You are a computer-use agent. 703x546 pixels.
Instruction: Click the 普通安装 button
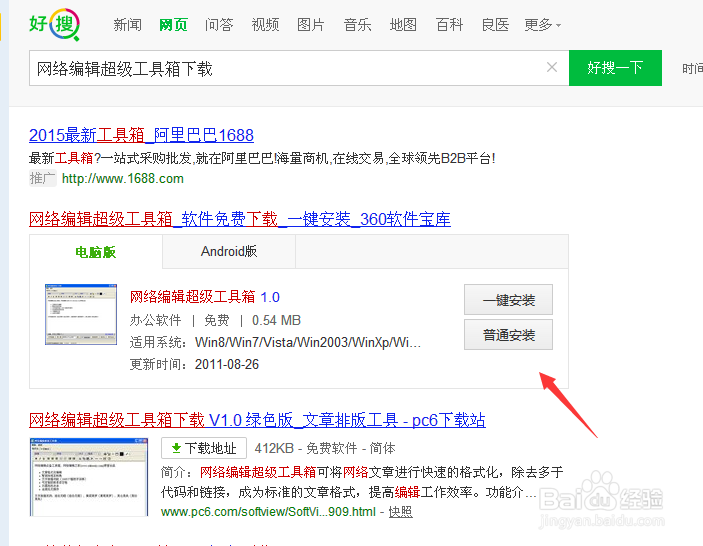pyautogui.click(x=508, y=335)
